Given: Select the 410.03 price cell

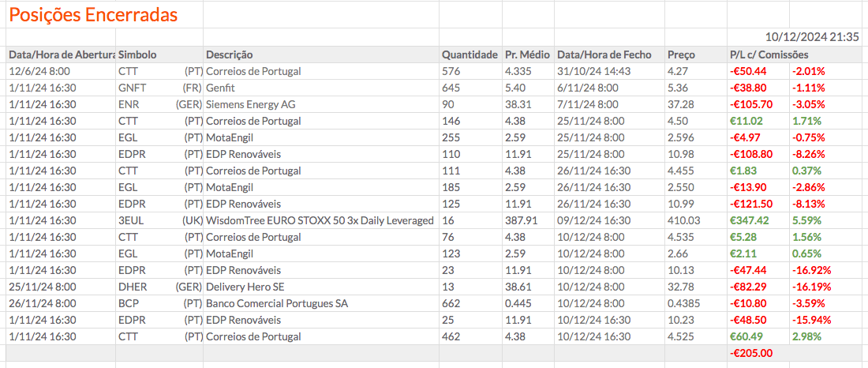Looking at the screenshot, I should tap(683, 220).
